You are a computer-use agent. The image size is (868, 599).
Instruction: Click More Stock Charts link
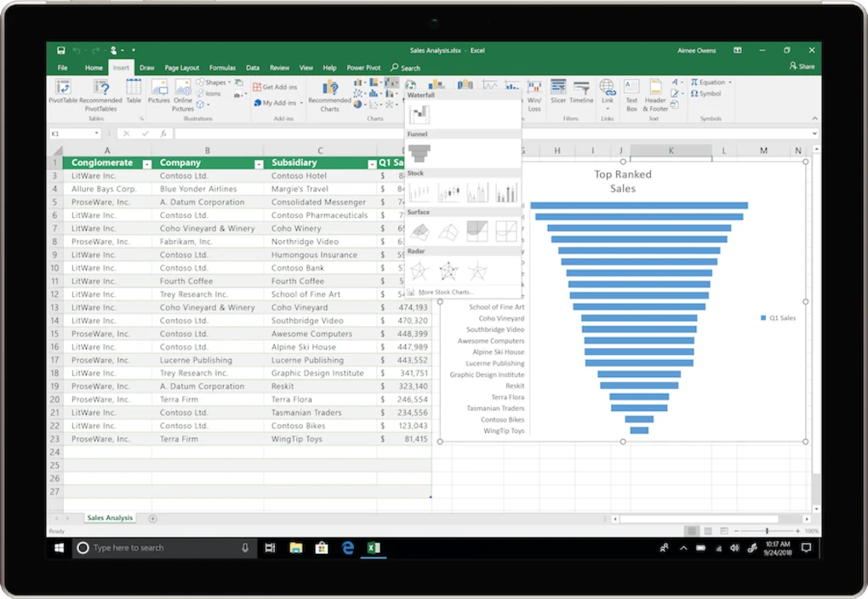coord(445,293)
